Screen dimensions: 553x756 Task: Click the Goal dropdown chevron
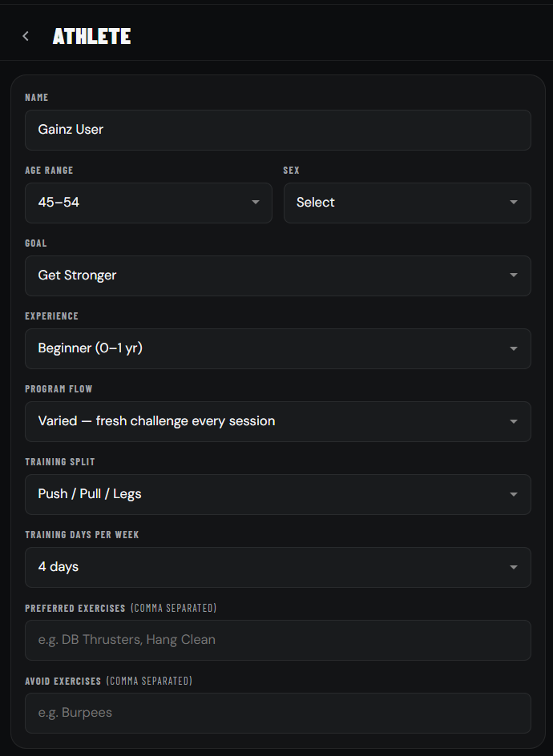pyautogui.click(x=513, y=275)
